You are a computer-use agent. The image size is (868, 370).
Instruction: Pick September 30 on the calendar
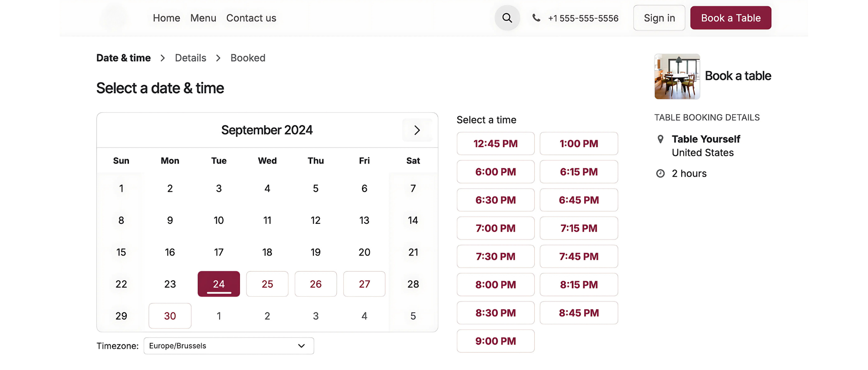(x=170, y=316)
